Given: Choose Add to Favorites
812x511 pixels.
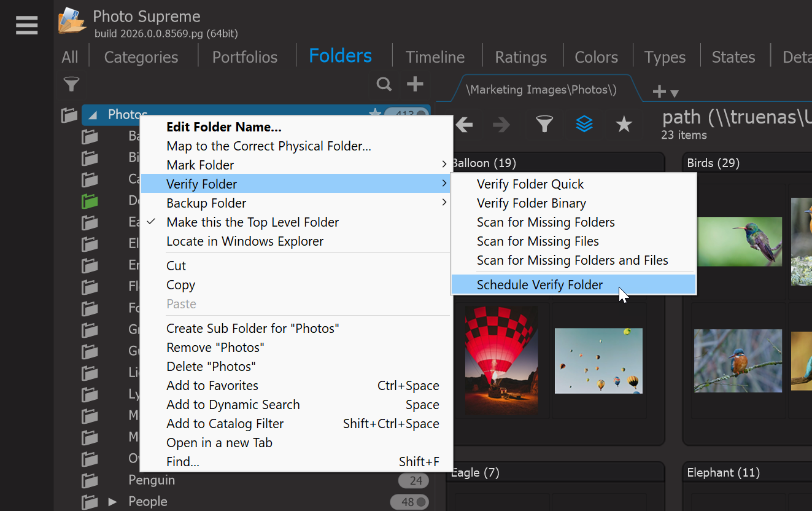Looking at the screenshot, I should [297, 385].
